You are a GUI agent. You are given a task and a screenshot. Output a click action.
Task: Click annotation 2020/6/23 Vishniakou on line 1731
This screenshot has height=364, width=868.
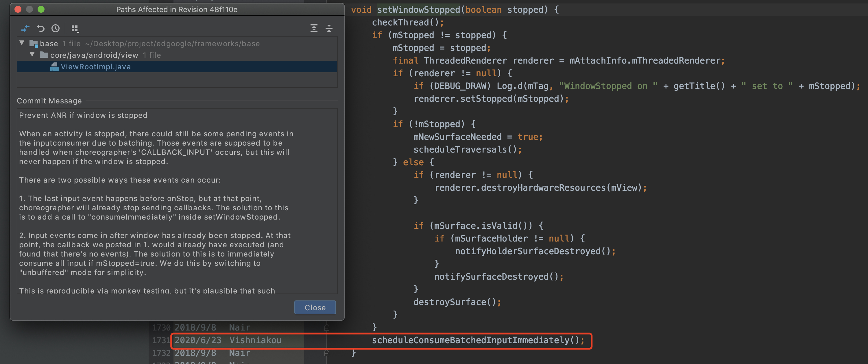pyautogui.click(x=228, y=340)
